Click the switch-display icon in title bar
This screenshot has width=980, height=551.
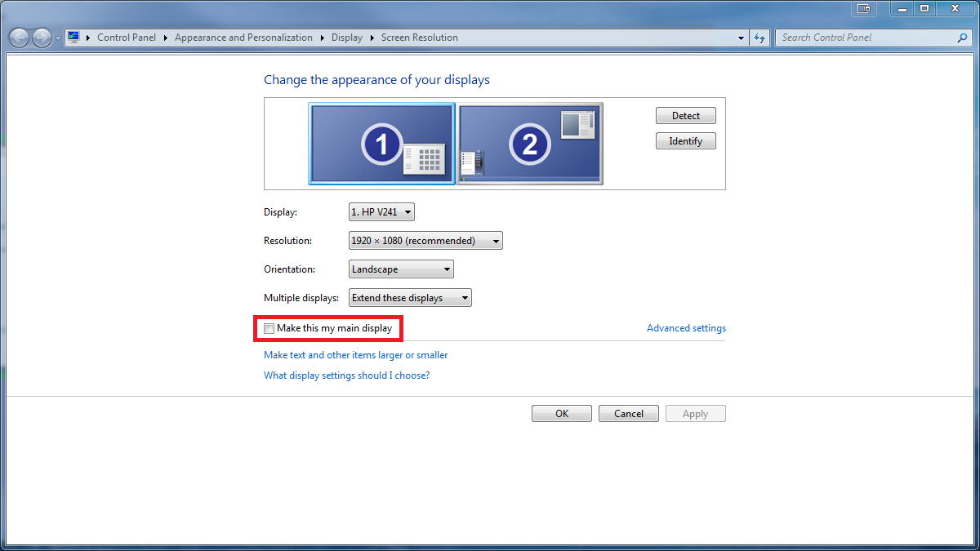coord(864,8)
